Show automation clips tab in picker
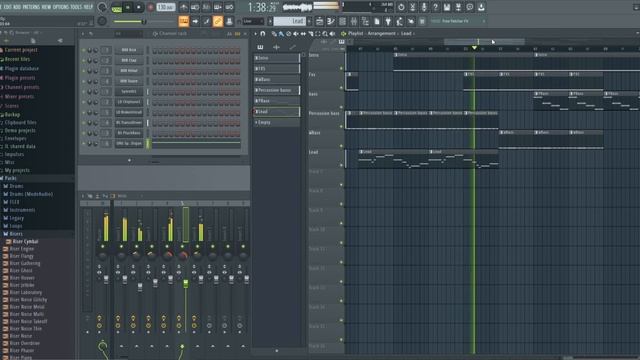The width and height of the screenshot is (640, 360). point(292,47)
